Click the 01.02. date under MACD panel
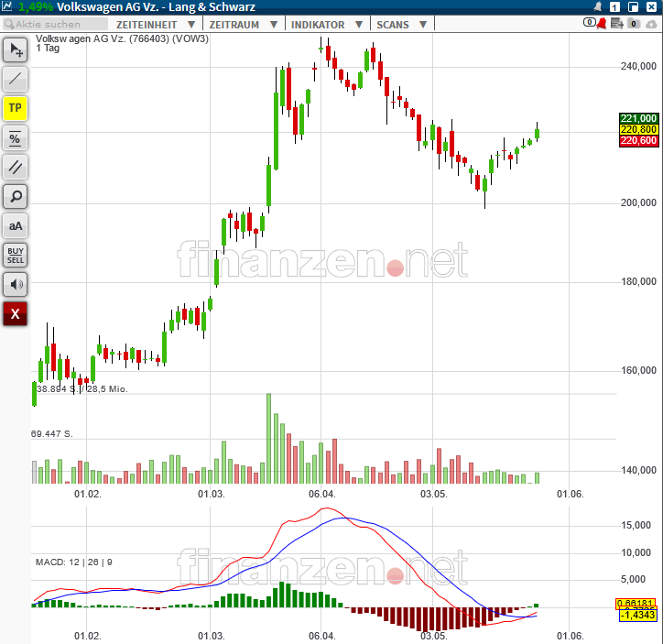The height and width of the screenshot is (644, 663). point(88,636)
